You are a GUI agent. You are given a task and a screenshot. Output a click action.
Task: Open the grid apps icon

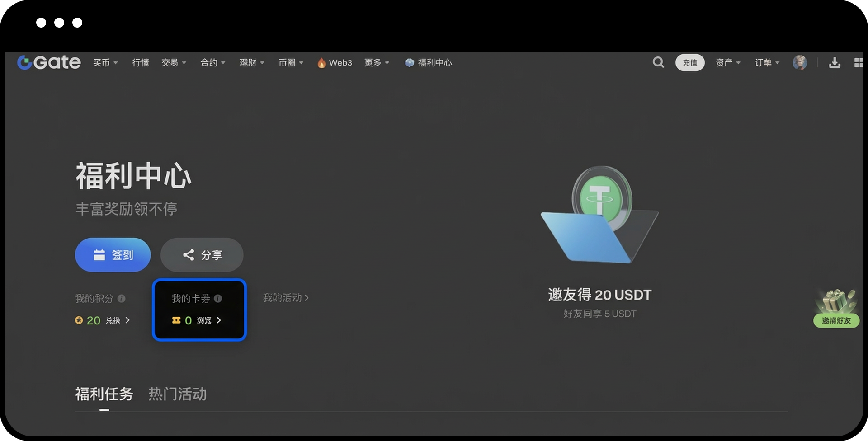coord(859,63)
